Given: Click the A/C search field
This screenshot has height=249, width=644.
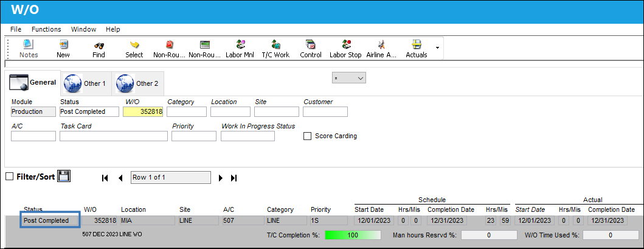Looking at the screenshot, I should (33, 136).
